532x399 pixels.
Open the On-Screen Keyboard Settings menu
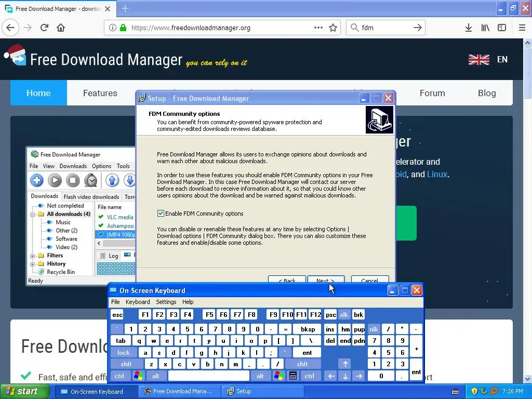pos(166,302)
